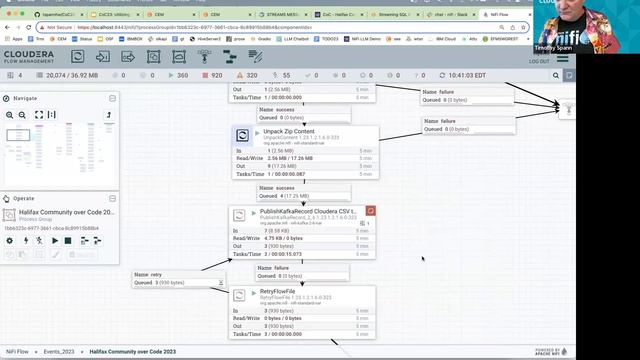Switch to the GitHub browser tab
The width and height of the screenshot is (640, 360).
coord(58,14)
